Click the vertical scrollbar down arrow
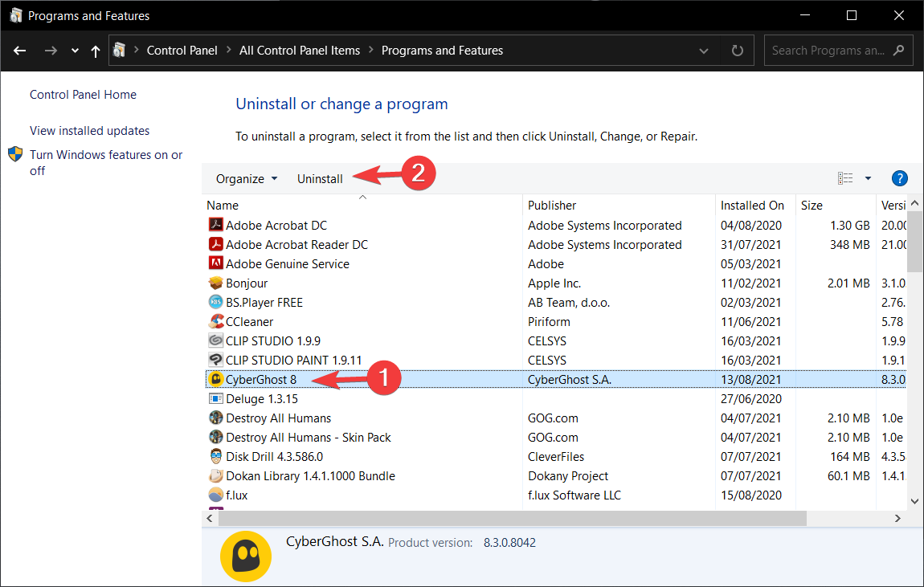 (914, 502)
